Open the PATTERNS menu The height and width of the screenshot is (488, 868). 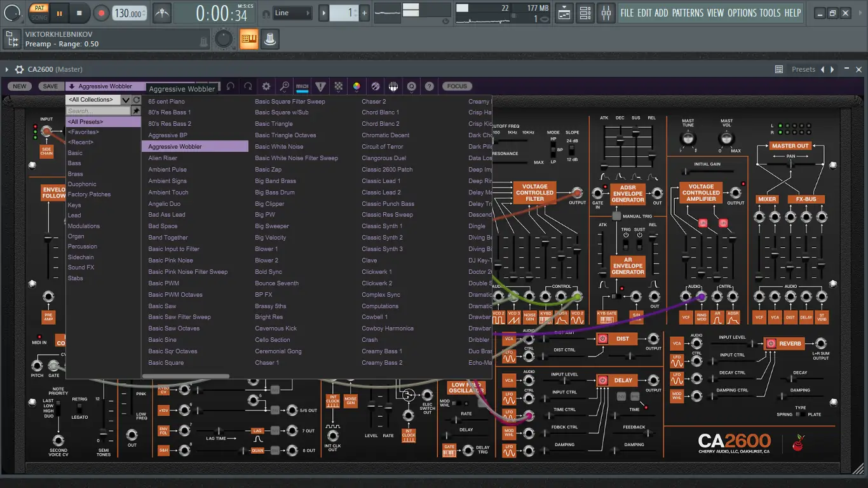(x=688, y=13)
